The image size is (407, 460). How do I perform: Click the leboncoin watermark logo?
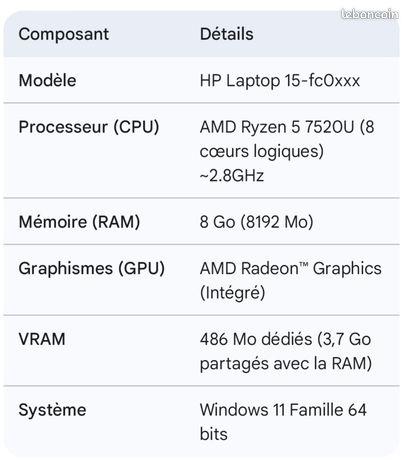[370, 14]
